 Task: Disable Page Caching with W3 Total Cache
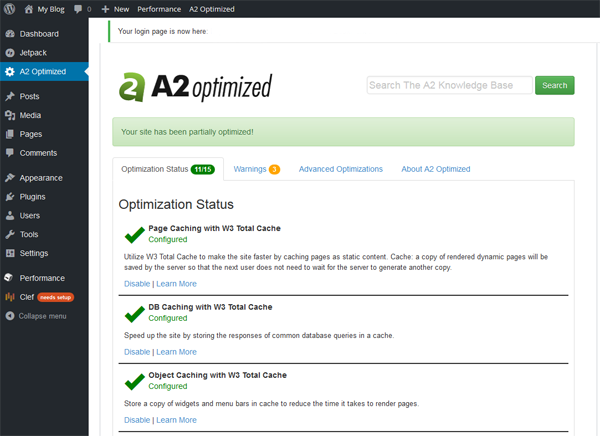point(137,284)
